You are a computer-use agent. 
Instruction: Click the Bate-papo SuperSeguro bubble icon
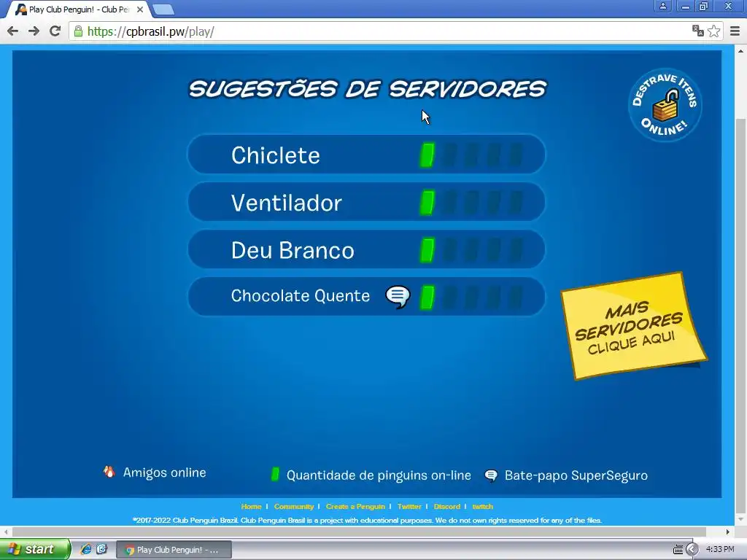(491, 475)
